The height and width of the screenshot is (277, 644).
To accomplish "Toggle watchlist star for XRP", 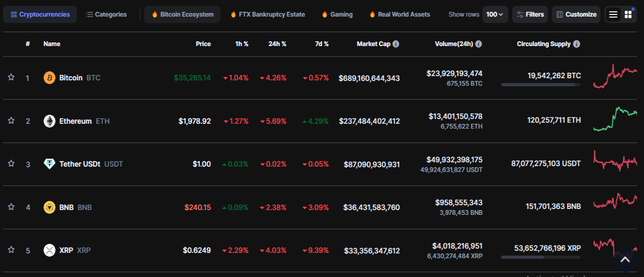I will pos(11,250).
